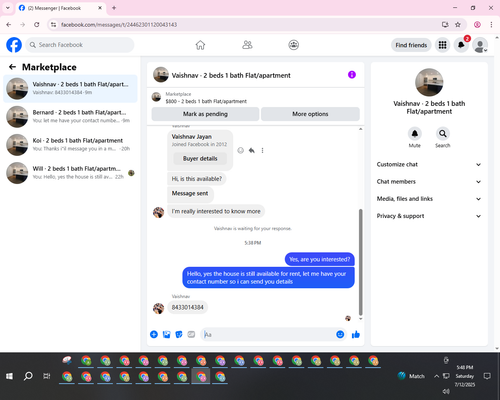Open the Groups icon in top navigation
The width and height of the screenshot is (500, 400).
(294, 45)
